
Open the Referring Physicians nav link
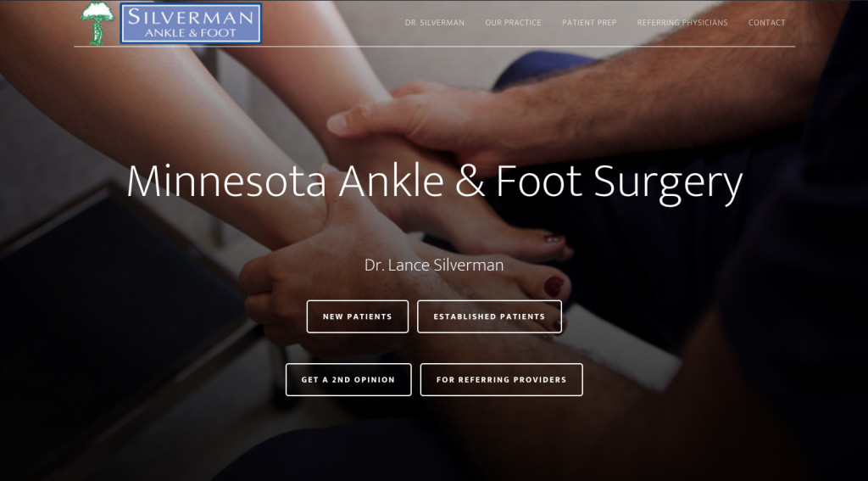point(682,23)
